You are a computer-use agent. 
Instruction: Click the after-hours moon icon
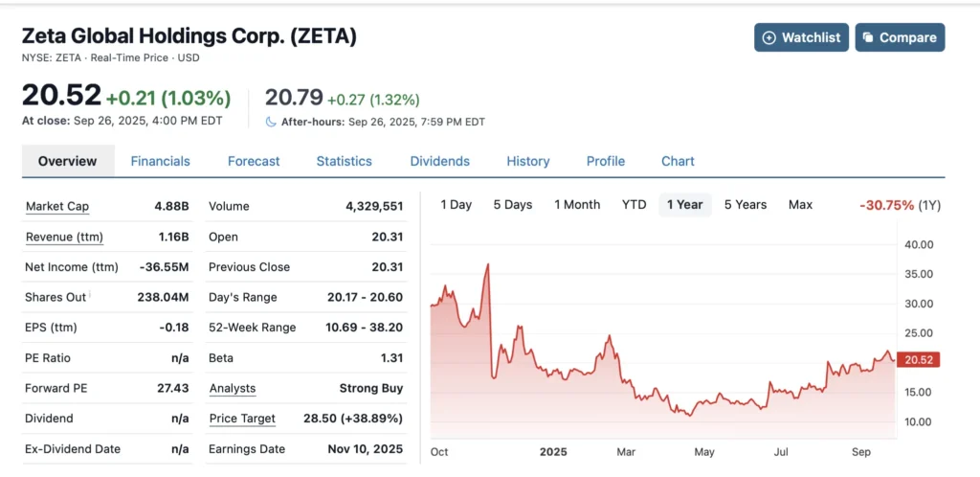coord(271,122)
